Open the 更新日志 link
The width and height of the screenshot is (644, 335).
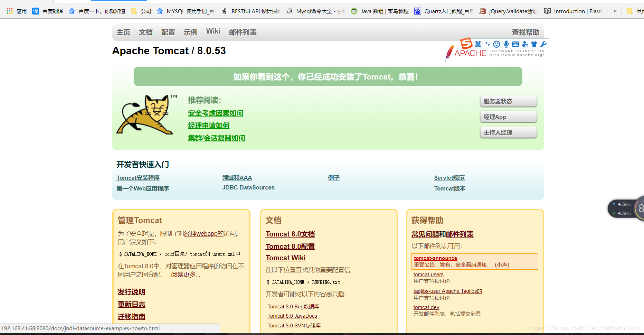click(131, 304)
